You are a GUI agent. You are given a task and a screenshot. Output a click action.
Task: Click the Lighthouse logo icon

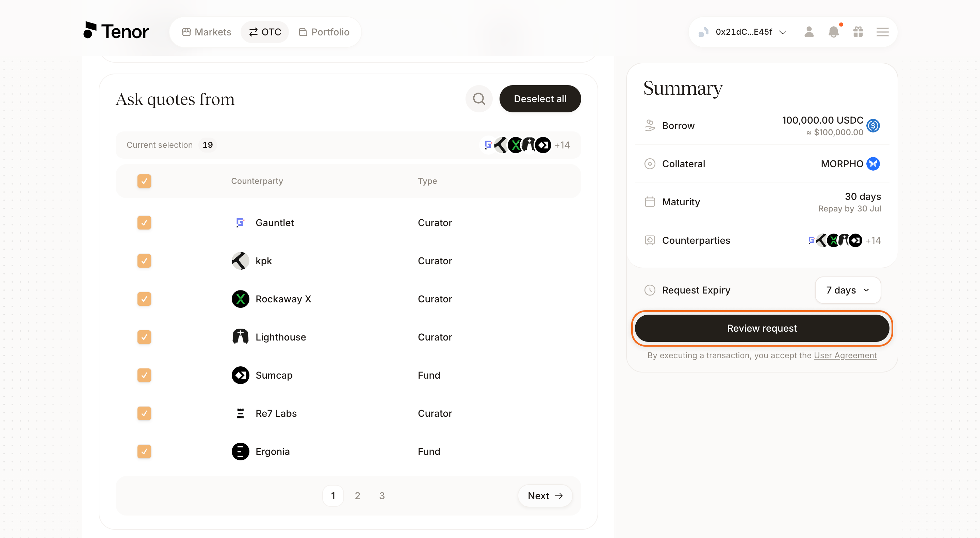[x=241, y=337]
